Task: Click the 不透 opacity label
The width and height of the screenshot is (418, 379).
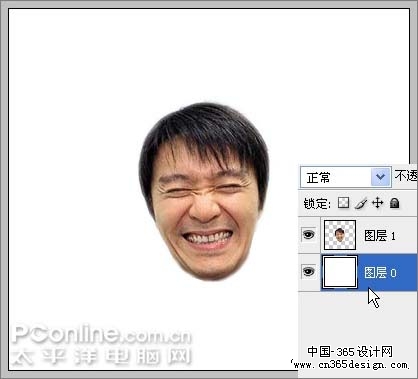Action: (x=406, y=176)
